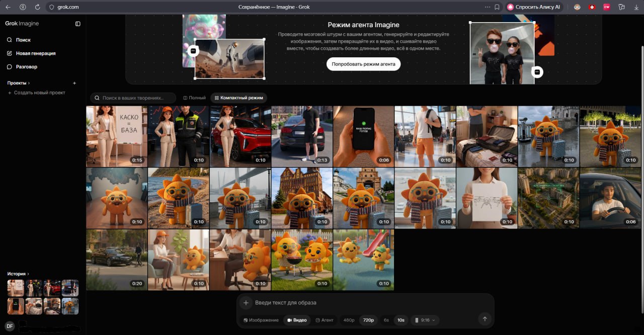
Task: Open the browser profile avatar with glasses
Action: [x=577, y=7]
